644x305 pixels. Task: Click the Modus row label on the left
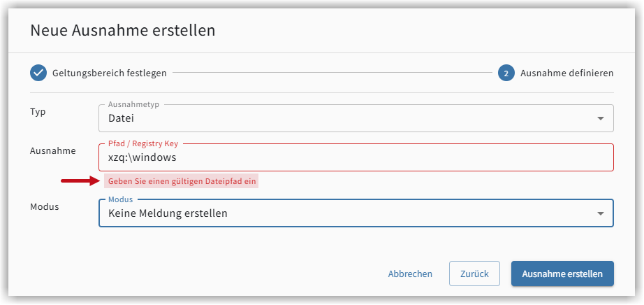(45, 206)
